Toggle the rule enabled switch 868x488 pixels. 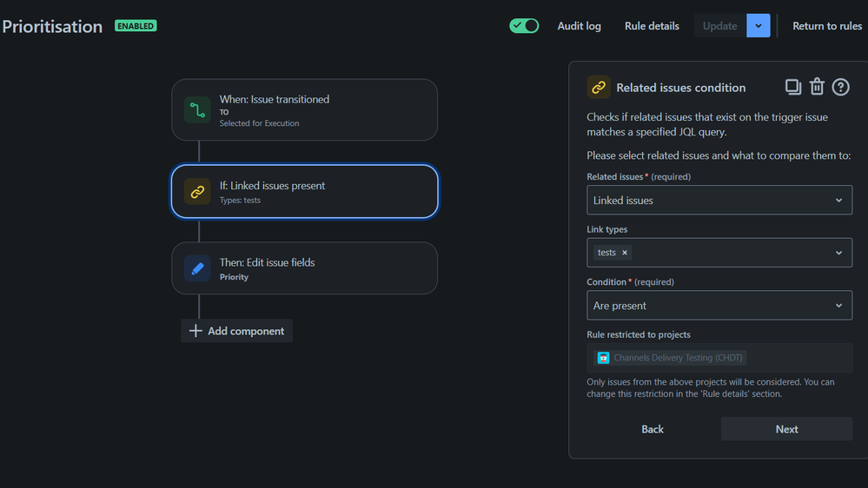pyautogui.click(x=524, y=26)
